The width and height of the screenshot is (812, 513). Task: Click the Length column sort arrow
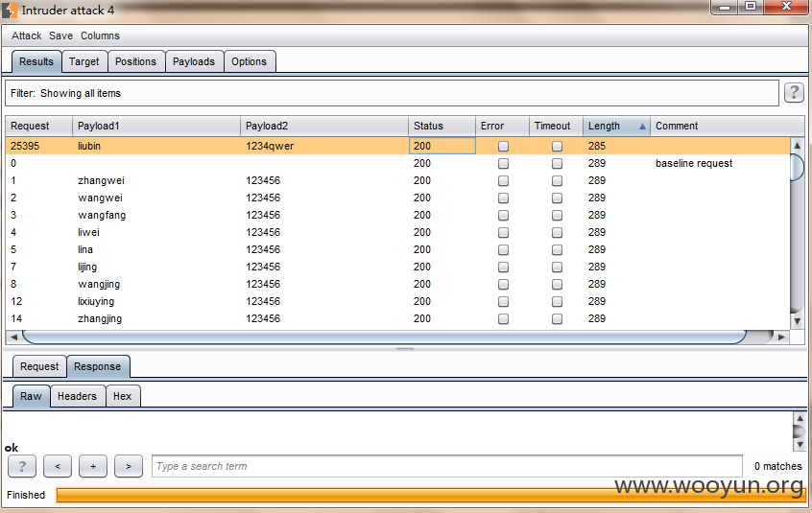tap(642, 127)
